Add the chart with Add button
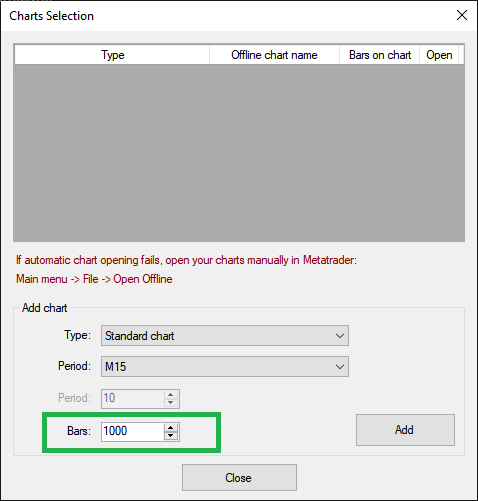Screen dimensions: 478x501 (405, 430)
